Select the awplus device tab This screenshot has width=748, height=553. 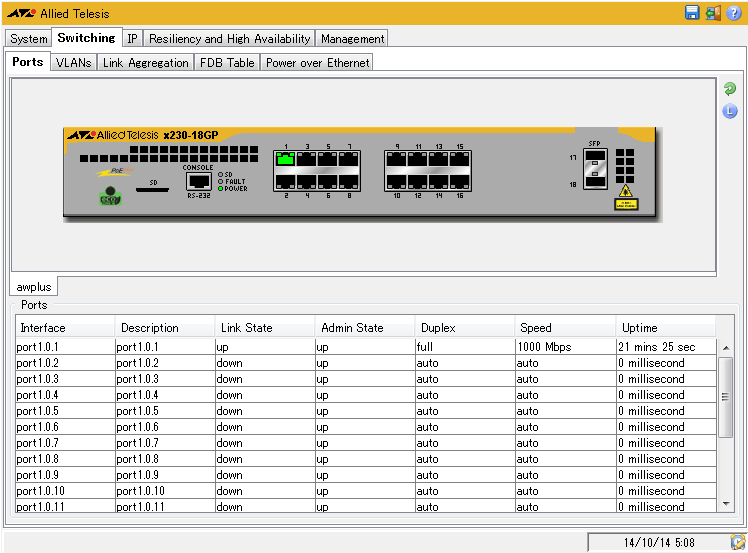pyautogui.click(x=34, y=287)
